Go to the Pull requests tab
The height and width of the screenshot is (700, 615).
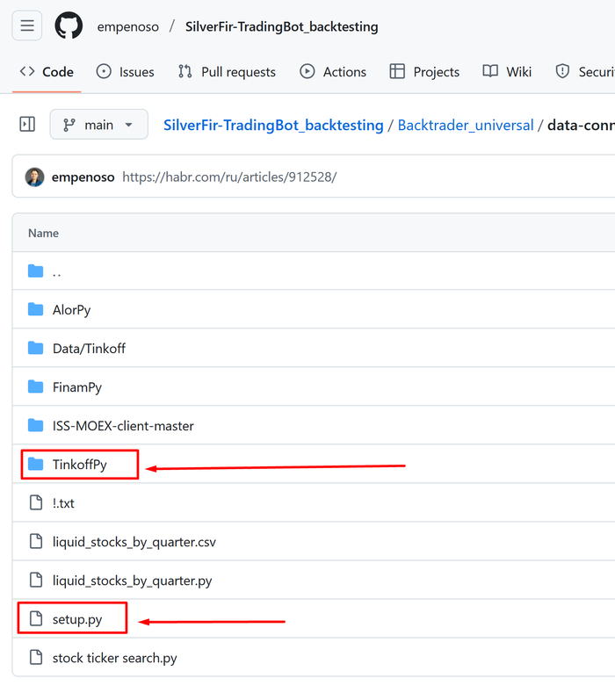[x=227, y=72]
